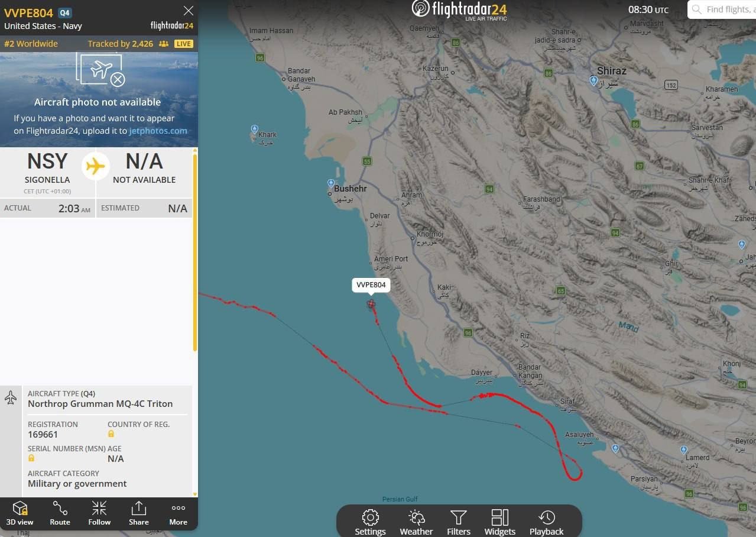Click the locked Country of Reg. padlock
Image resolution: width=756 pixels, height=537 pixels.
coord(111,434)
